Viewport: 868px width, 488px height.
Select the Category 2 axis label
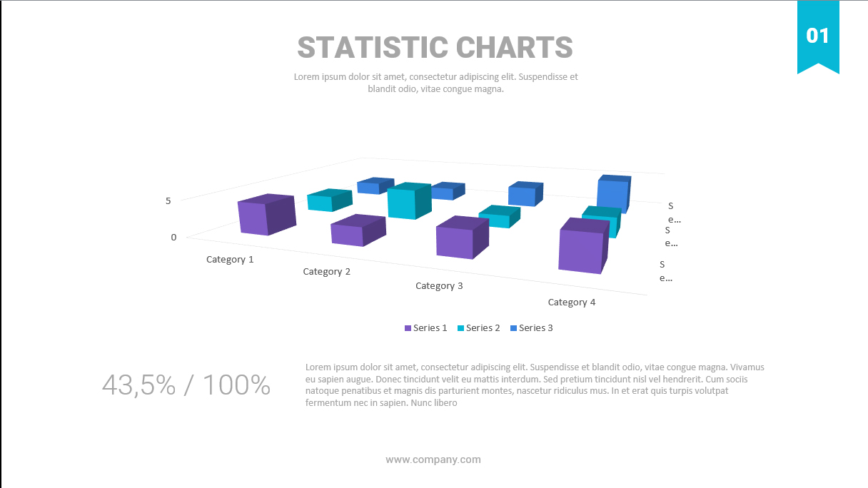(326, 272)
